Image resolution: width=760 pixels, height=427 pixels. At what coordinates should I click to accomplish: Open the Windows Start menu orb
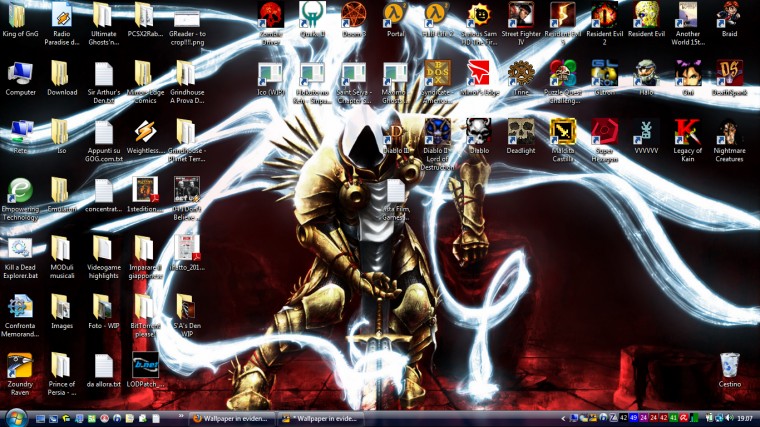(x=16, y=418)
